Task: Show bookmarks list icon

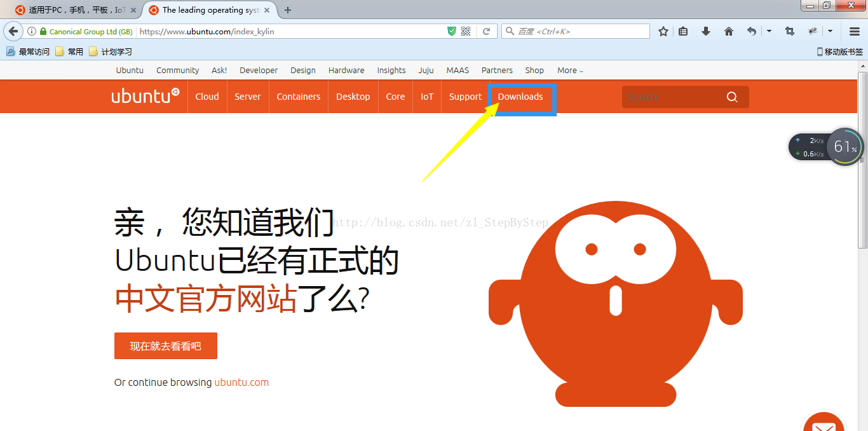Action: (x=683, y=31)
